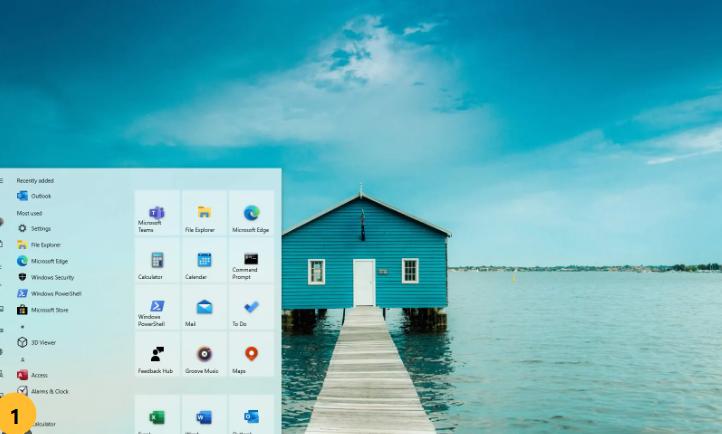Open Windows Security from the app list
Screen dimensions: 722x434
click(x=45, y=278)
